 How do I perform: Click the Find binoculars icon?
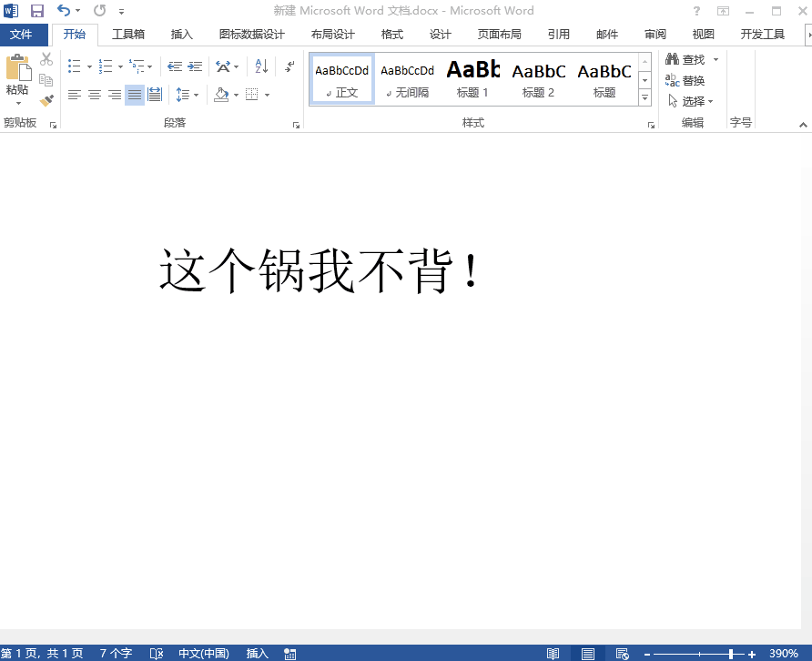tap(673, 59)
